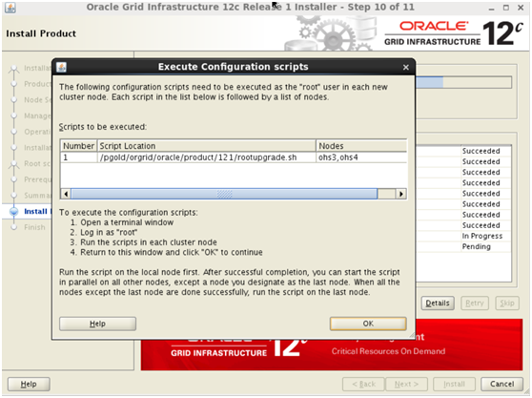
Task: Click the right arrow of horizontal scrollbar
Action: click(x=401, y=194)
